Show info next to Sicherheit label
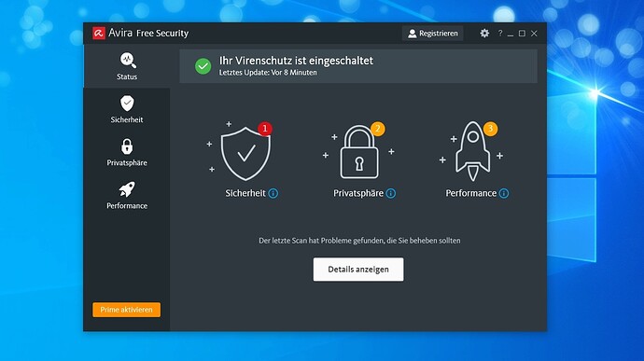 [273, 193]
